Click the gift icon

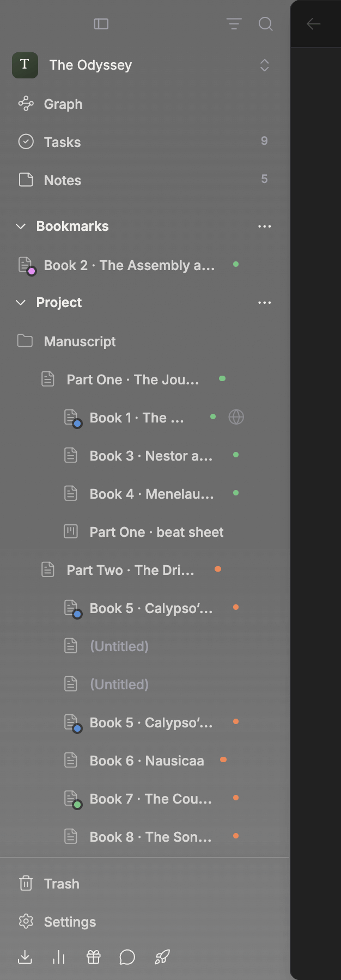[x=94, y=957]
